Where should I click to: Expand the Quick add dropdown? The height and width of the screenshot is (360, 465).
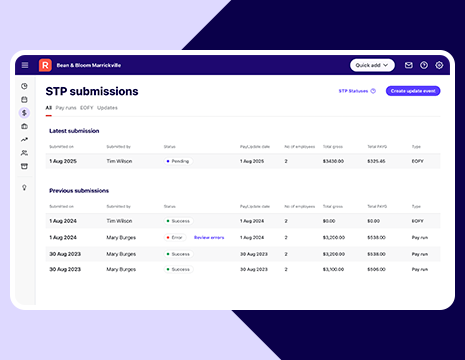pyautogui.click(x=372, y=65)
